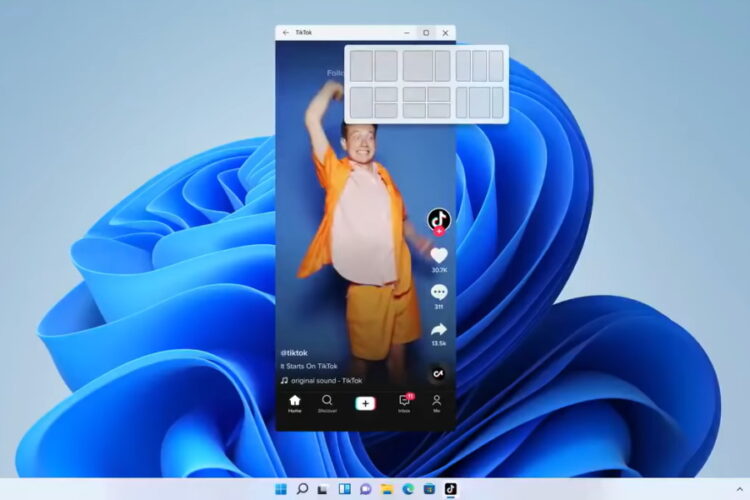
Task: Launch Microsoft Edge from the taskbar
Action: pos(408,489)
